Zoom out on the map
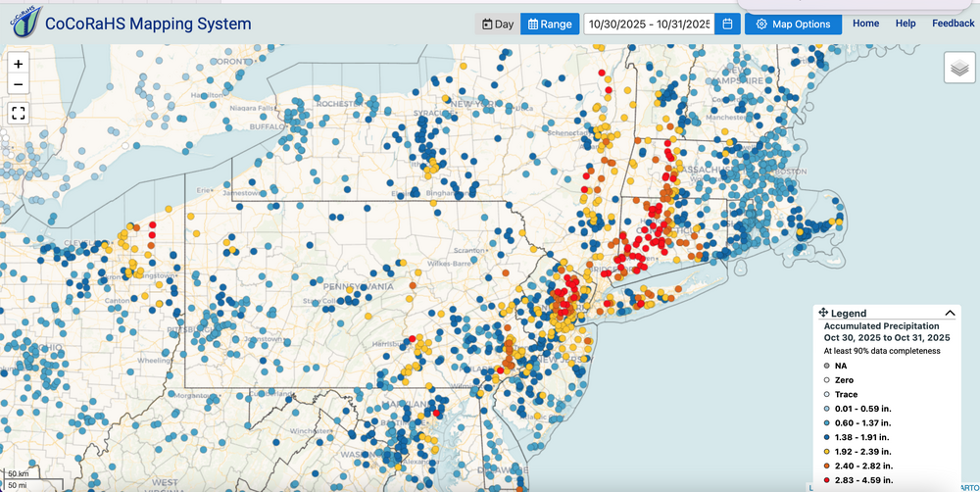Viewport: 980px width, 492px height. (18, 84)
